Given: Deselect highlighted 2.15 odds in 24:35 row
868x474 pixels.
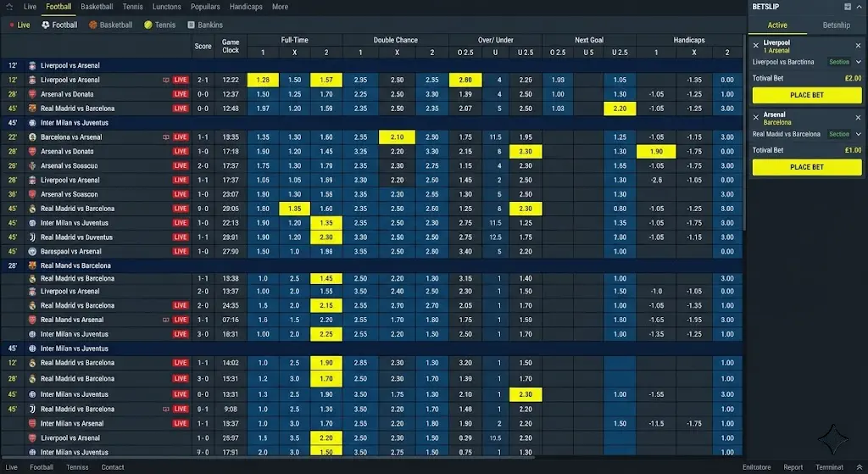Looking at the screenshot, I should pyautogui.click(x=326, y=305).
